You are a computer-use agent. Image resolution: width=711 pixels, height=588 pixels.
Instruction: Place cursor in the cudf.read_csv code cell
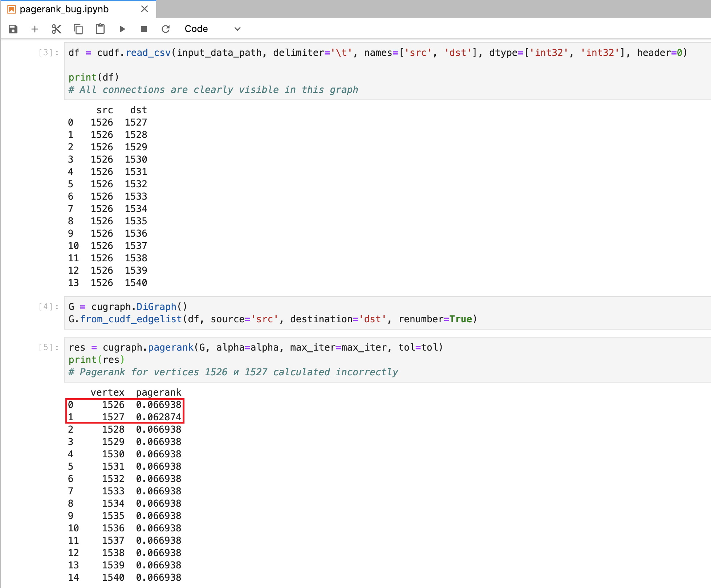coord(218,71)
